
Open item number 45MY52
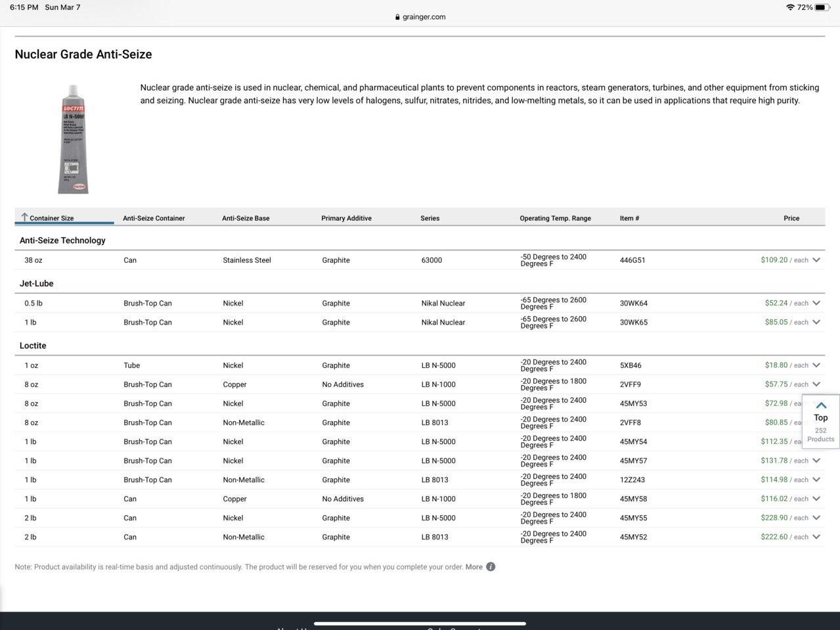click(x=633, y=537)
